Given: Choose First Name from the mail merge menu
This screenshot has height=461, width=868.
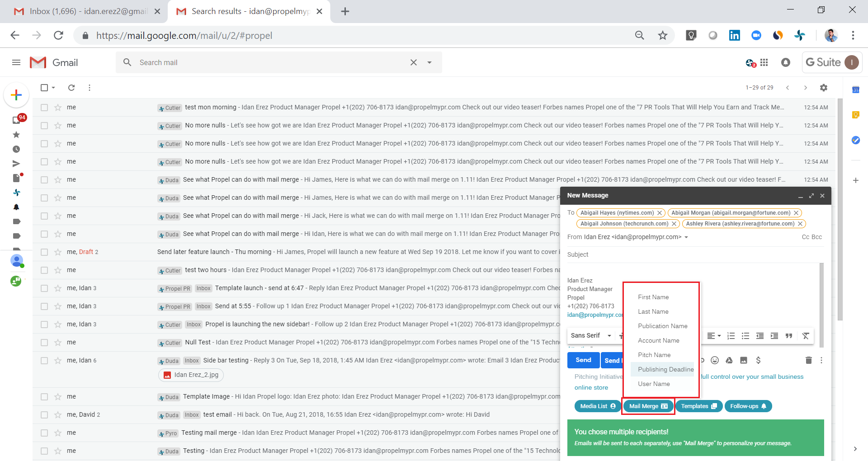Looking at the screenshot, I should (653, 297).
